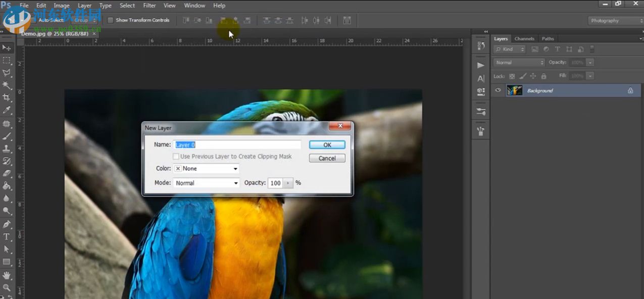Choose the Horizontal Type tool
This screenshot has height=299, width=644.
point(7,236)
